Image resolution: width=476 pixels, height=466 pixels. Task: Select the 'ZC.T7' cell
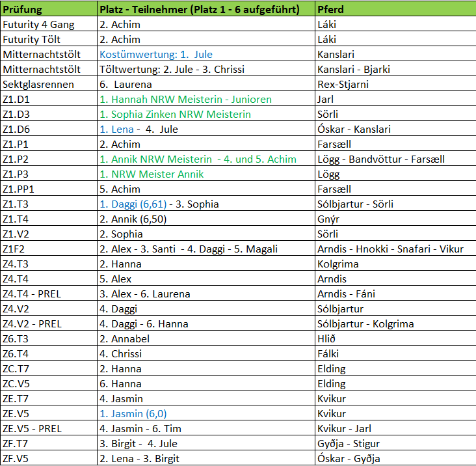tap(49, 368)
